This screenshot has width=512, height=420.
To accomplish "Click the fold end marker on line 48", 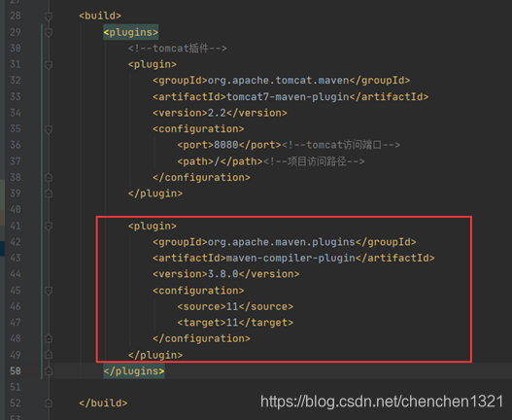I will click(x=49, y=338).
